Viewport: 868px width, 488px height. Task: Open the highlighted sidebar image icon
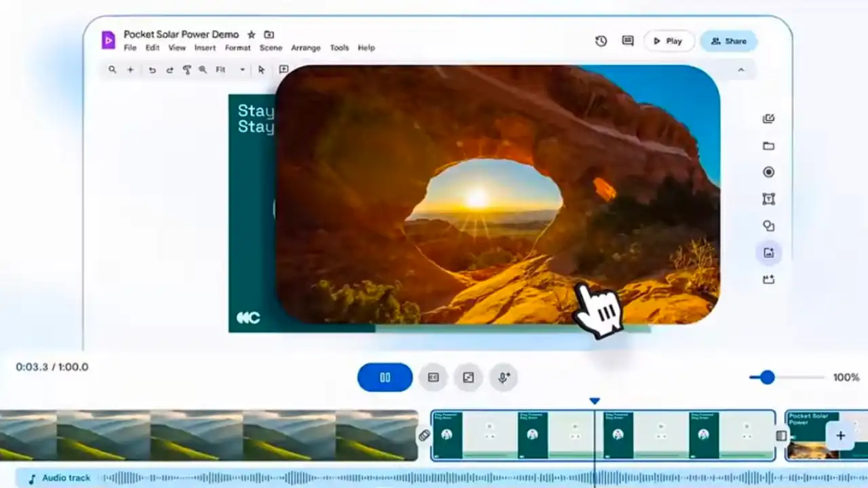point(768,253)
